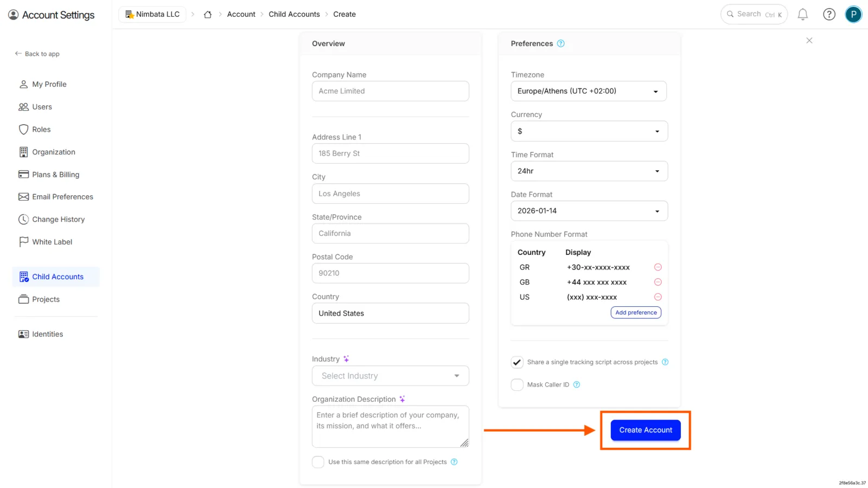Screen dimensions: 868x488
Task: Click the Account Settings header icon
Action: click(x=14, y=15)
